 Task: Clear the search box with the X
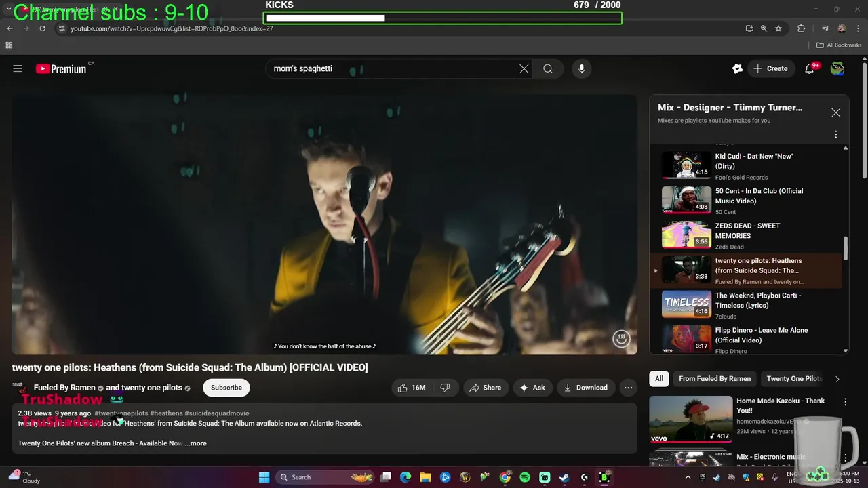click(x=524, y=68)
